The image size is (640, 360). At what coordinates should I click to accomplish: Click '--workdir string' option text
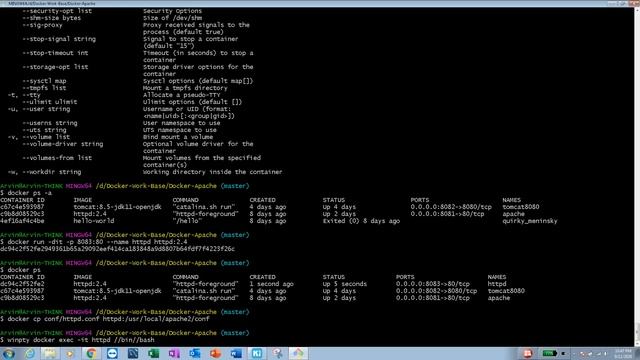click(x=52, y=172)
